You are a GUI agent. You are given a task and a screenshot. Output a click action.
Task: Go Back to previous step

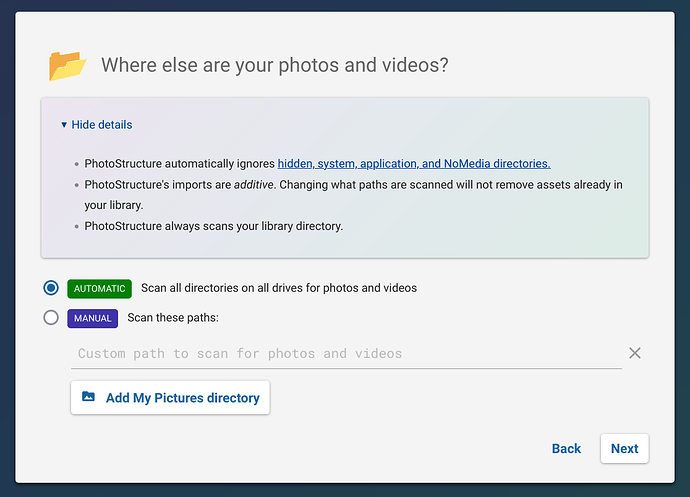coord(566,449)
